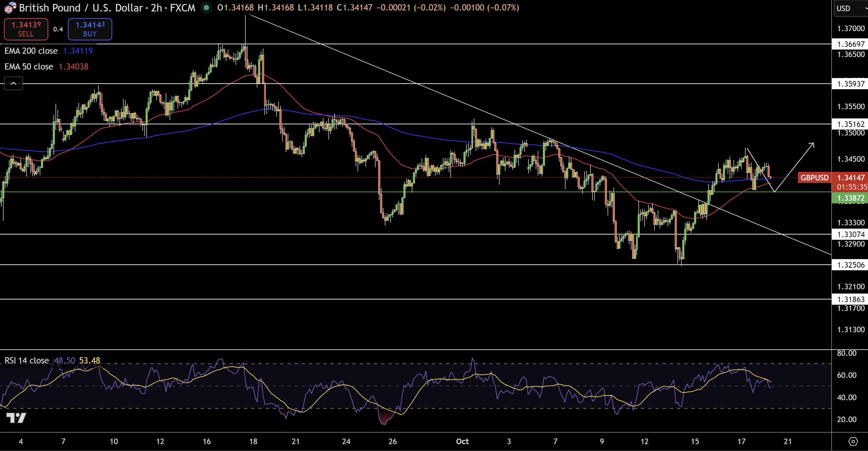This screenshot has width=868, height=451.
Task: Click the EMA 200 value 1.34119
Action: (x=78, y=51)
